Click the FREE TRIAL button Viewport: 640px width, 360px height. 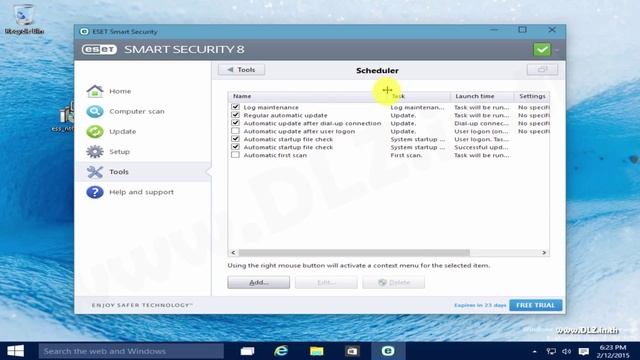[536, 305]
